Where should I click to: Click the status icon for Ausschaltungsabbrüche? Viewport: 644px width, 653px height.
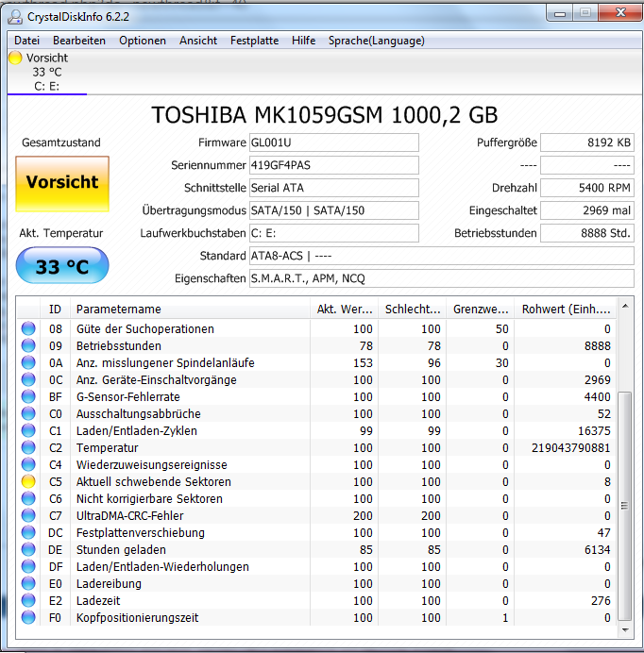click(x=28, y=413)
